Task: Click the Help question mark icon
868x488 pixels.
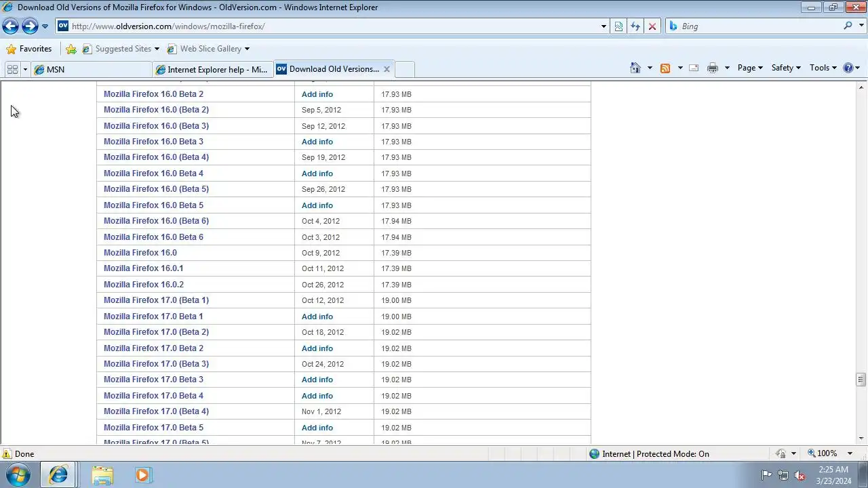Action: click(848, 68)
